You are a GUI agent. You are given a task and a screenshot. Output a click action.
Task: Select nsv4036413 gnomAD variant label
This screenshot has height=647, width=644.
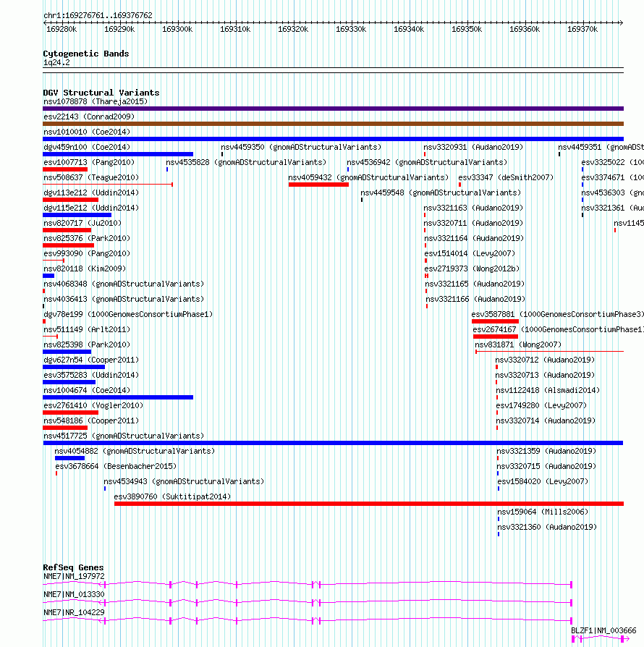click(x=124, y=300)
